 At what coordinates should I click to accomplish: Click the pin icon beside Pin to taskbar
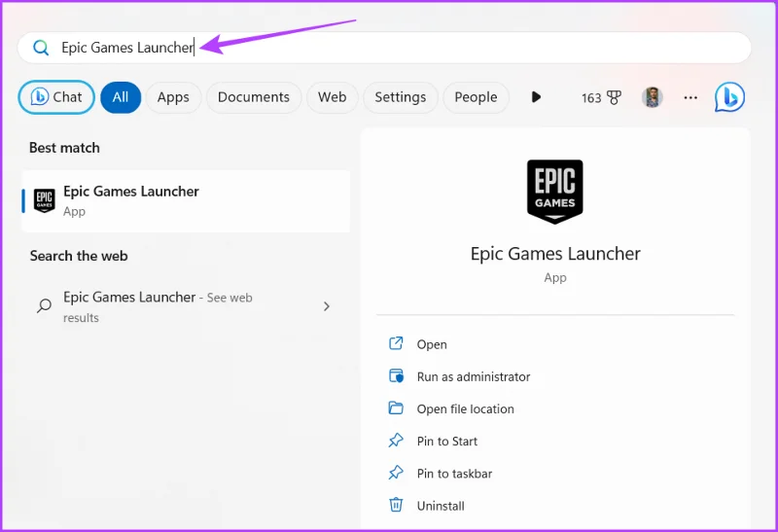[x=396, y=473]
